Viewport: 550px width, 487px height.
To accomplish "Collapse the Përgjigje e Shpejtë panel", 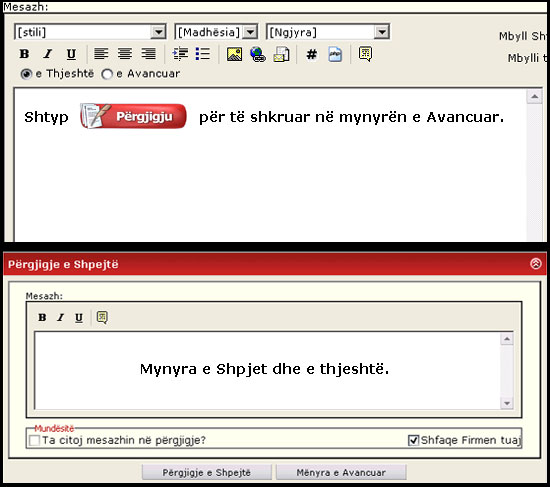I will 536,263.
